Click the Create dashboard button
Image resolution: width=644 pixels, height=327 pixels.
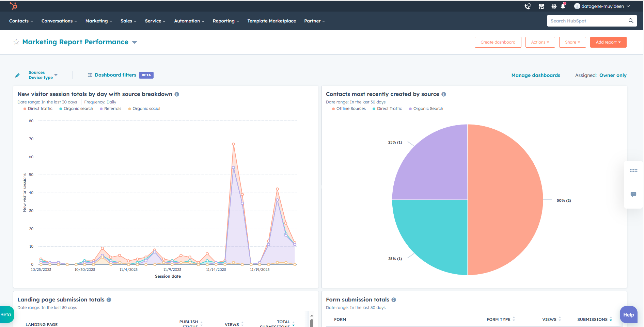498,42
